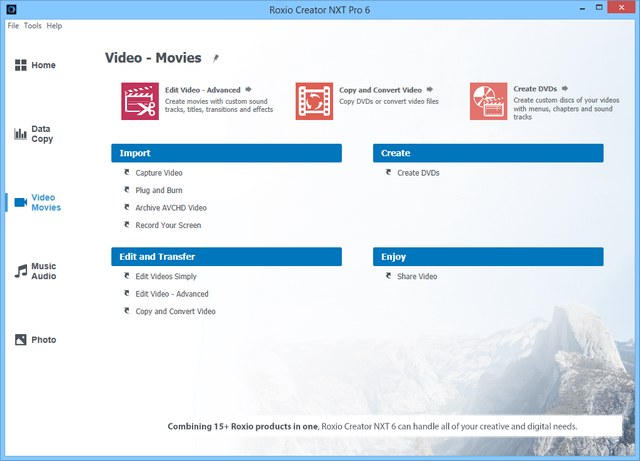Open the Help menu
This screenshot has width=640, height=461.
[x=54, y=26]
